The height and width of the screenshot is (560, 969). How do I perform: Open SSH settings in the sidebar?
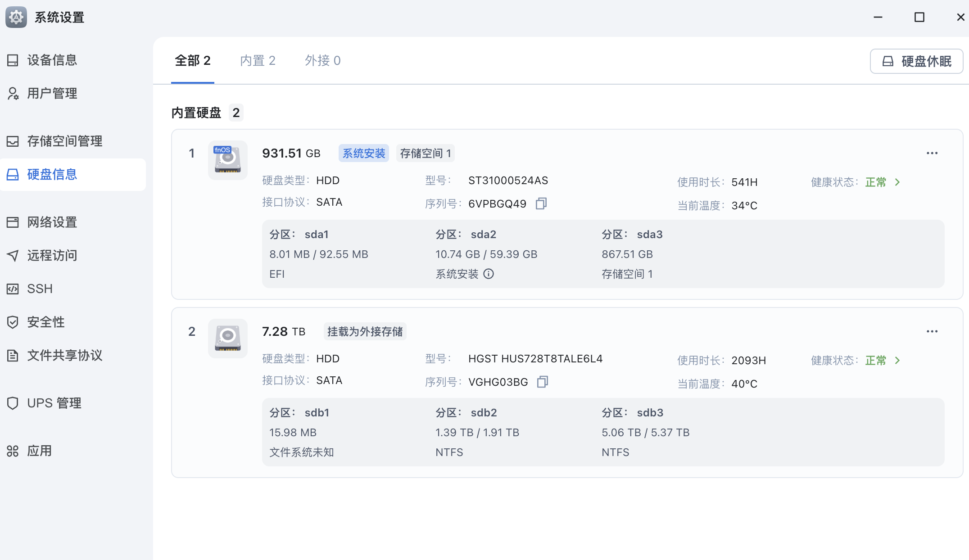coord(73,289)
